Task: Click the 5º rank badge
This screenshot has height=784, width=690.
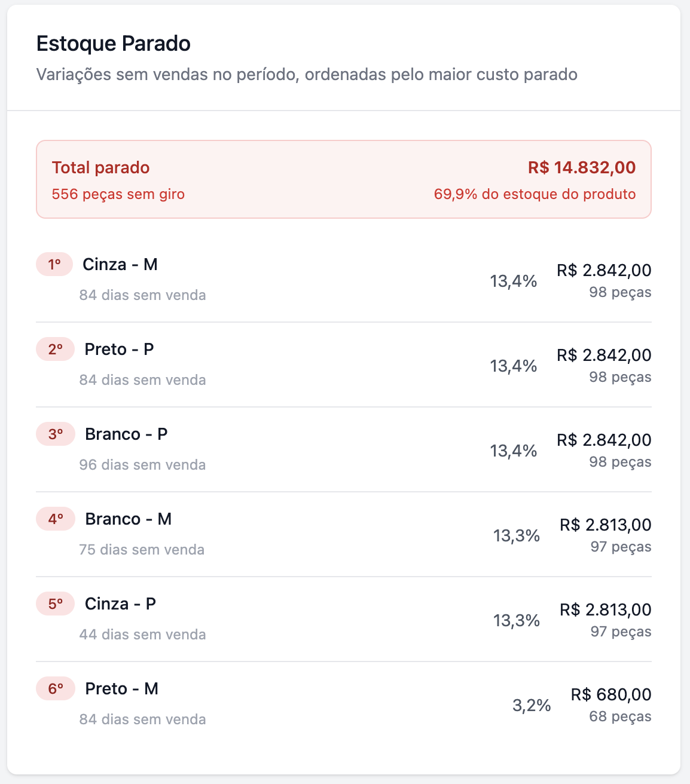Action: click(56, 604)
